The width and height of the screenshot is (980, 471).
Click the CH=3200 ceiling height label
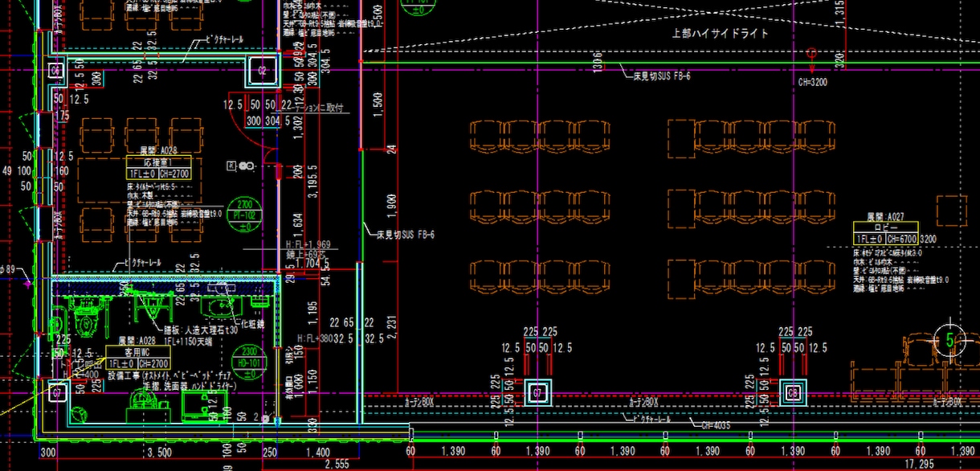pos(812,82)
